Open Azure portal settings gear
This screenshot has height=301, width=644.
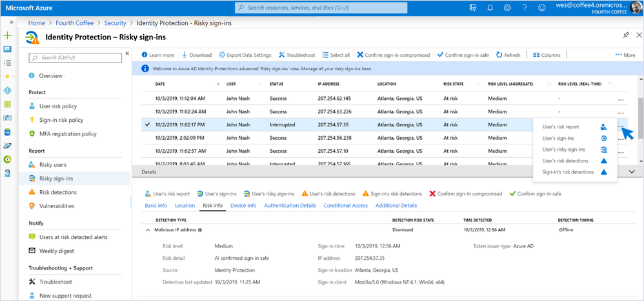[x=507, y=8]
